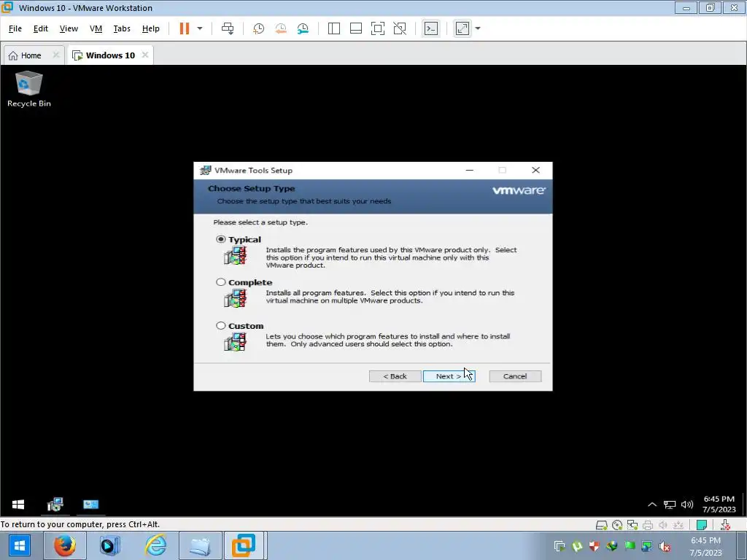Screen dimensions: 747x560
Task: Click the teal message log status icon
Action: 701,525
